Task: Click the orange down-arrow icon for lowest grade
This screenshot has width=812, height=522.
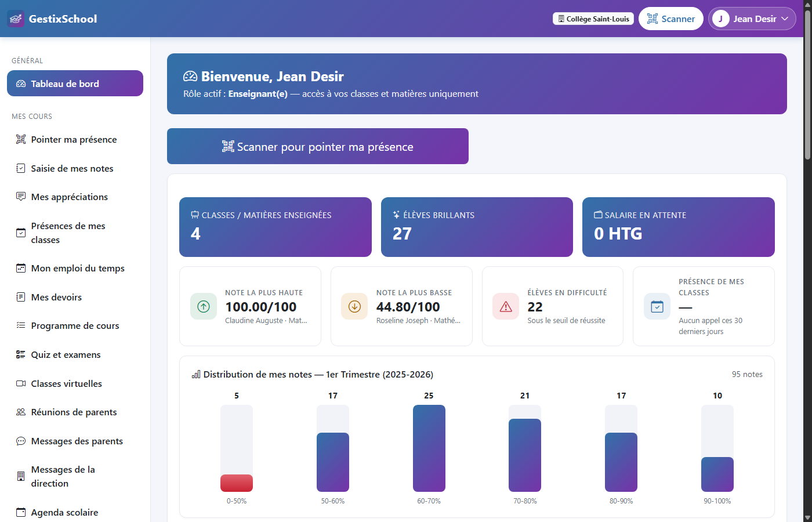Action: (x=354, y=306)
